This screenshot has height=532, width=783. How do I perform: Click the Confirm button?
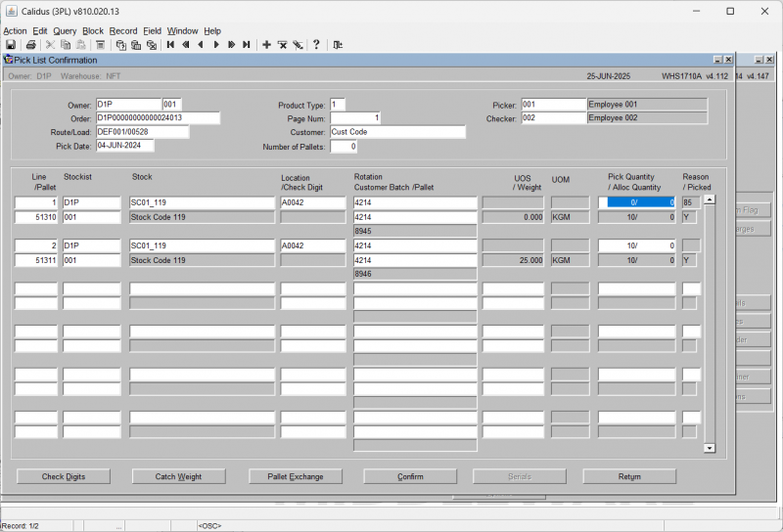pyautogui.click(x=410, y=476)
